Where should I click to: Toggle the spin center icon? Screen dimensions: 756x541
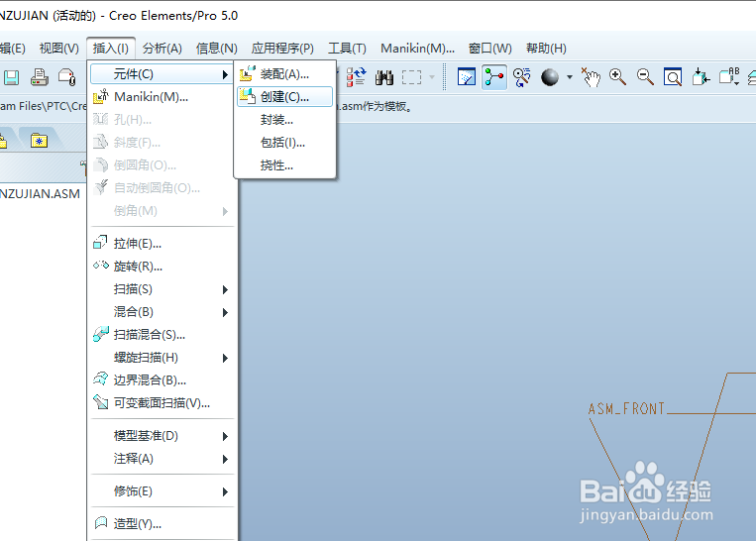point(494,77)
